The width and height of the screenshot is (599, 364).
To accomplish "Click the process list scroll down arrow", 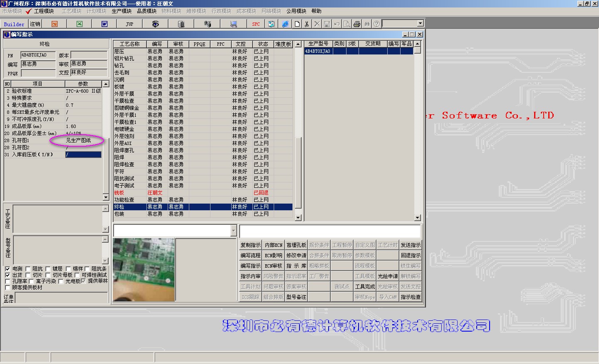I will [x=298, y=217].
